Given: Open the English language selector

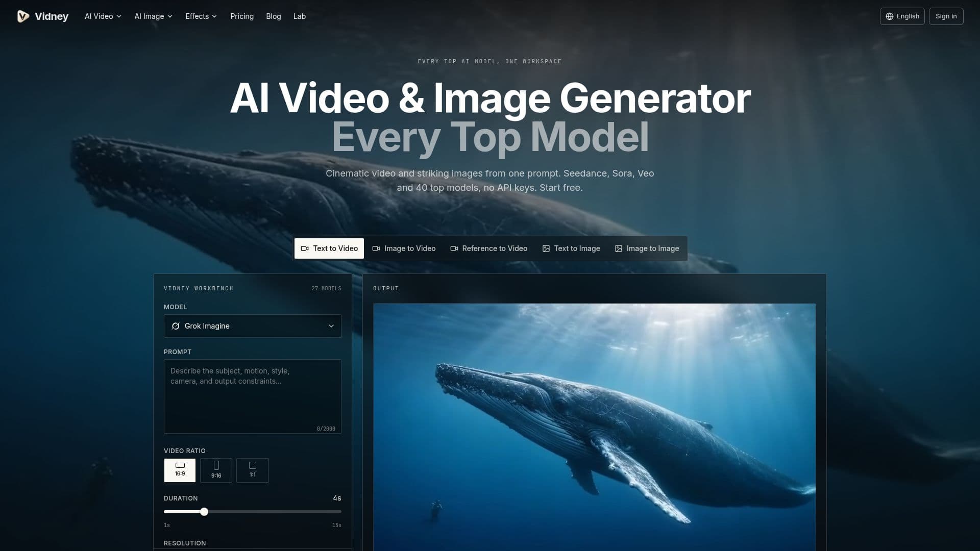Looking at the screenshot, I should pyautogui.click(x=902, y=16).
